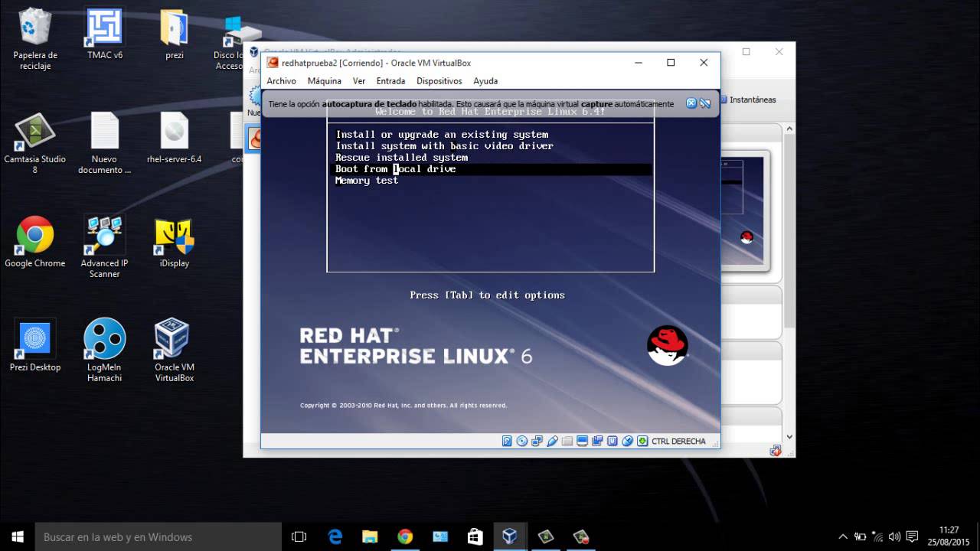This screenshot has height=551, width=980.
Task: Close the VirtualBox Manager background window
Action: [x=779, y=52]
